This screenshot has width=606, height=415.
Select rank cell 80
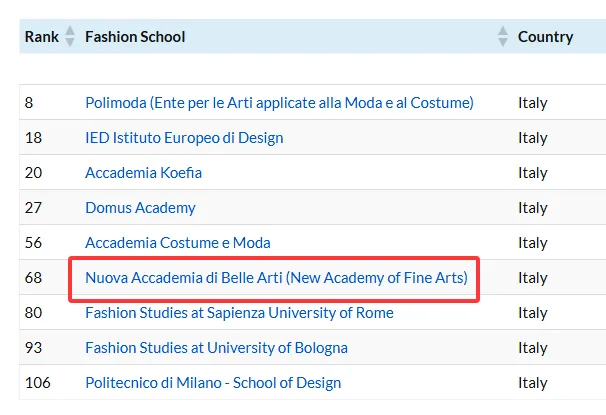click(x=33, y=313)
